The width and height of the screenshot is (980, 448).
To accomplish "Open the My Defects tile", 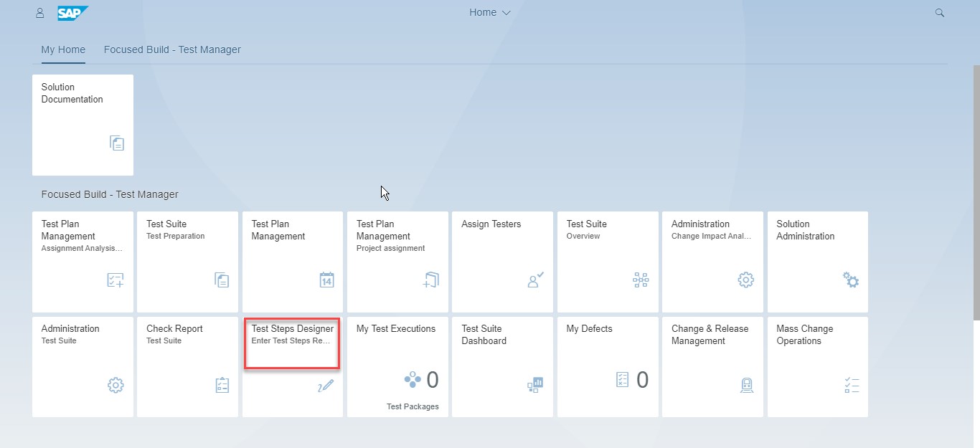I will pyautogui.click(x=608, y=366).
